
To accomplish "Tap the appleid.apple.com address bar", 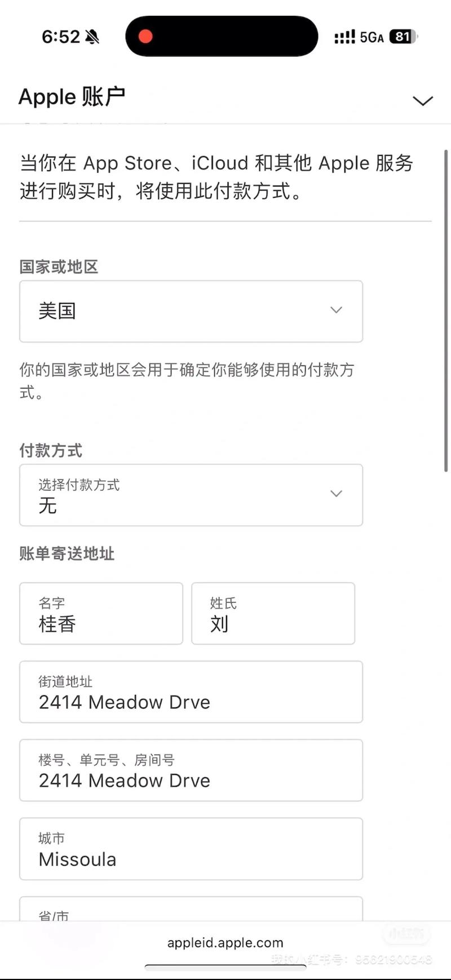I will pos(224,942).
